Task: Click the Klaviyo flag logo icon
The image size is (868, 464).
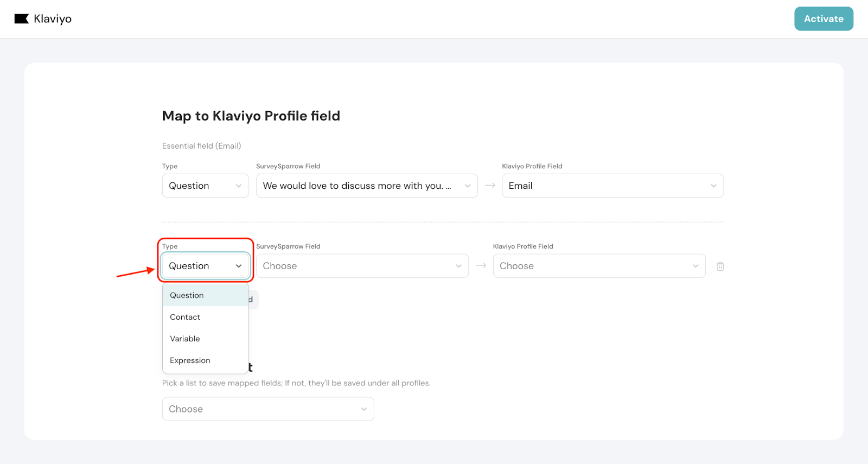Action: pos(21,19)
